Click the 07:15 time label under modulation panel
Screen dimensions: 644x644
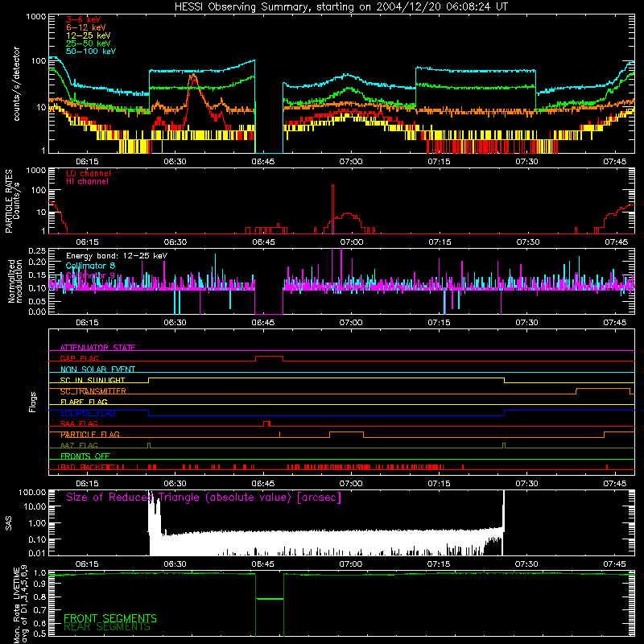(x=439, y=323)
